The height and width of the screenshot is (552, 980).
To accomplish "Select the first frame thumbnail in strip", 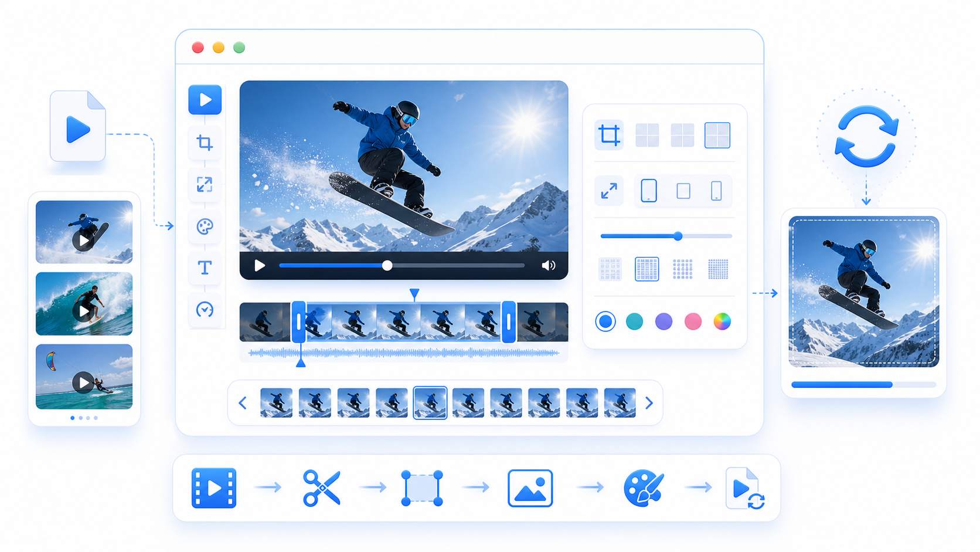I will [276, 402].
